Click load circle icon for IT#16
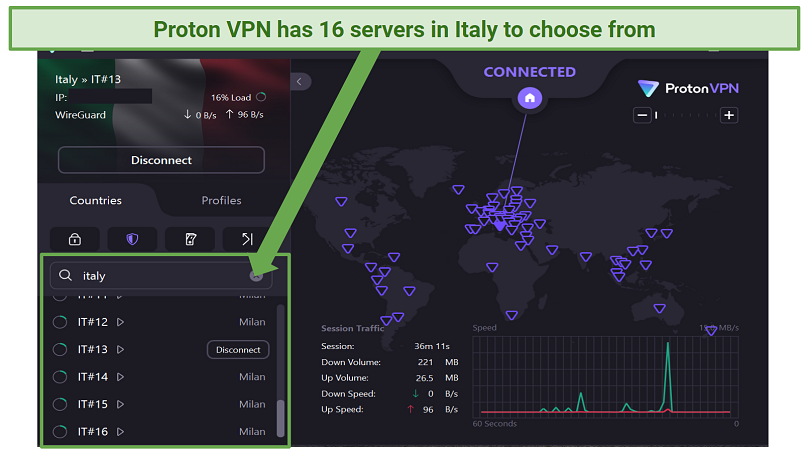806x451 pixels. 60,431
